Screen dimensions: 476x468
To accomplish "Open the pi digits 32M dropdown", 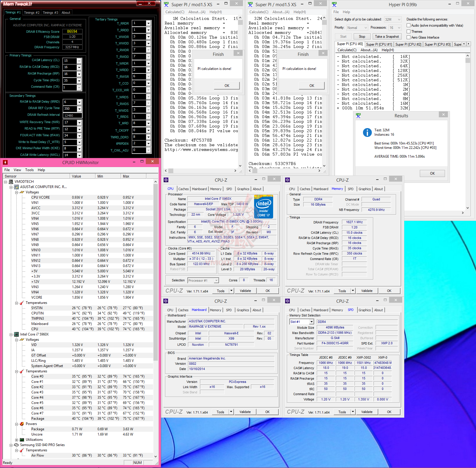I will pos(392,19).
